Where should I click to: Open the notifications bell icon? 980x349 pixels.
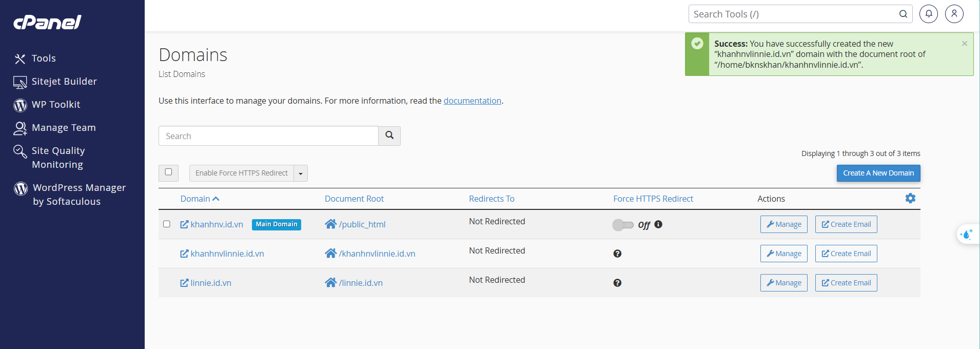coord(929,14)
